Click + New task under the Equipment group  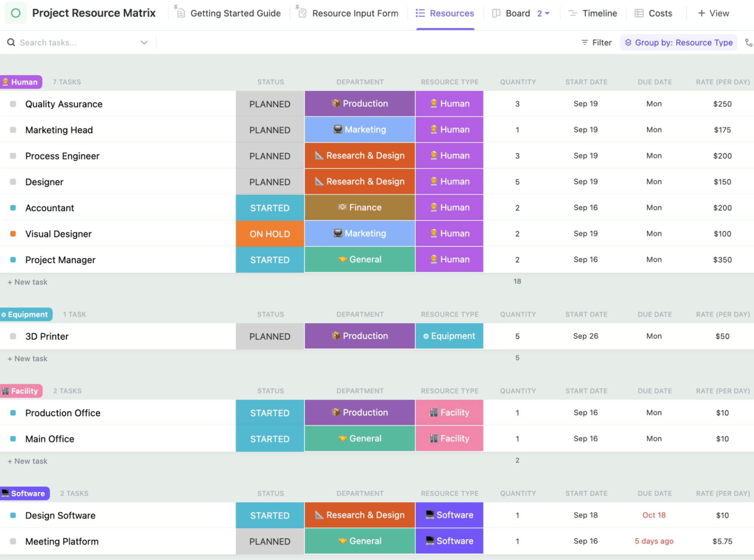click(x=27, y=358)
